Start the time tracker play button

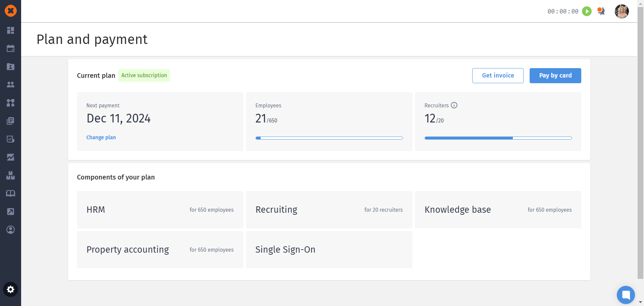587,11
